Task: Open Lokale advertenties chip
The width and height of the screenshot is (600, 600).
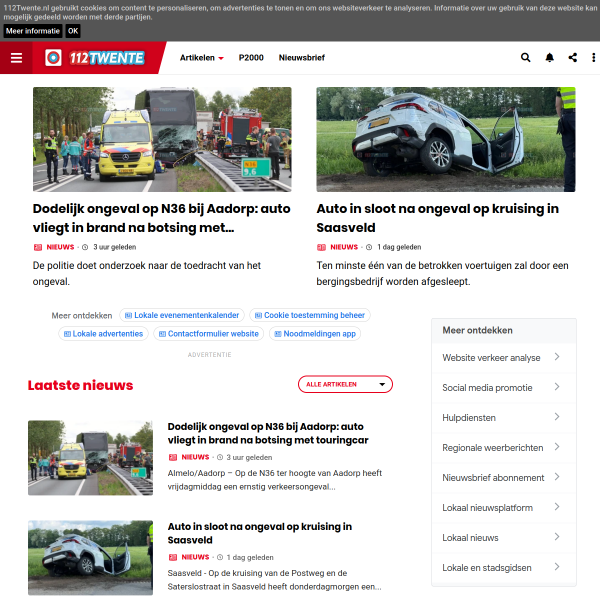Action: point(103,334)
